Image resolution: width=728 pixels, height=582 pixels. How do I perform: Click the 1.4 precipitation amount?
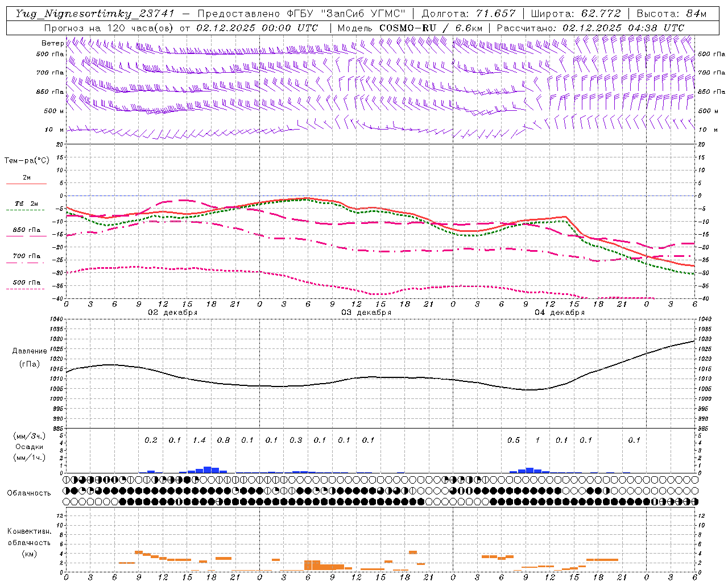(x=199, y=440)
